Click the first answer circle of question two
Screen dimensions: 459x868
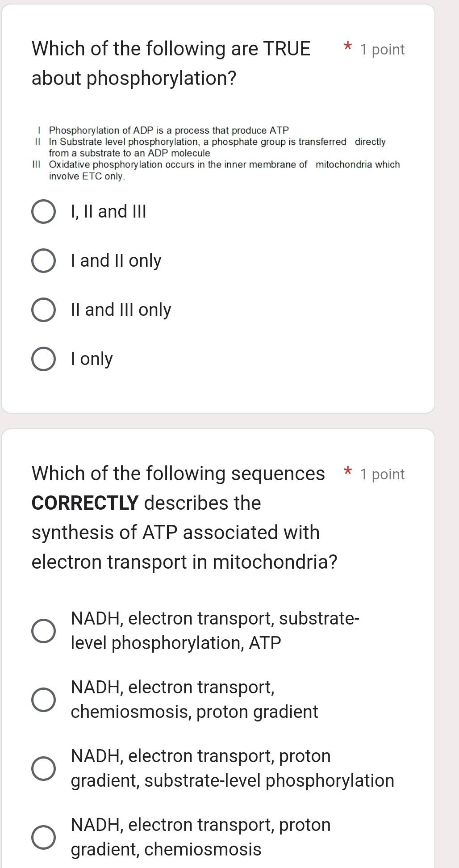43,630
